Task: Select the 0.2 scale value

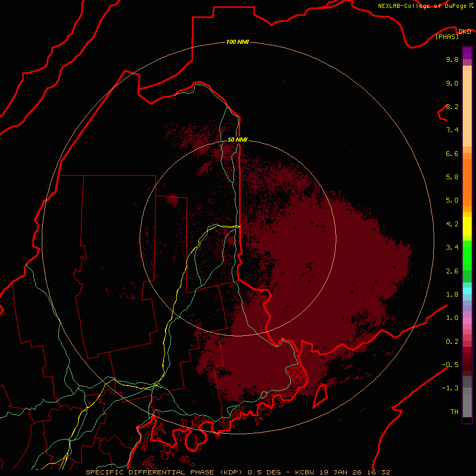Action: pyautogui.click(x=452, y=342)
